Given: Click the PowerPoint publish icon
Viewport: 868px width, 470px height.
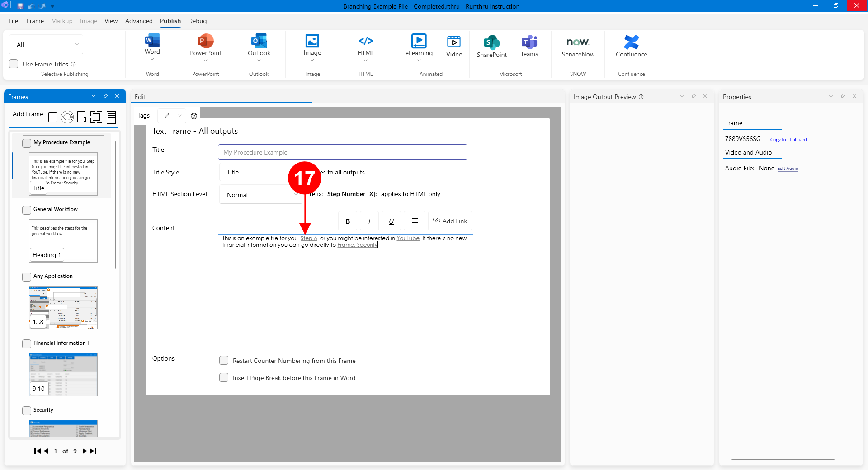Looking at the screenshot, I should pos(206,42).
